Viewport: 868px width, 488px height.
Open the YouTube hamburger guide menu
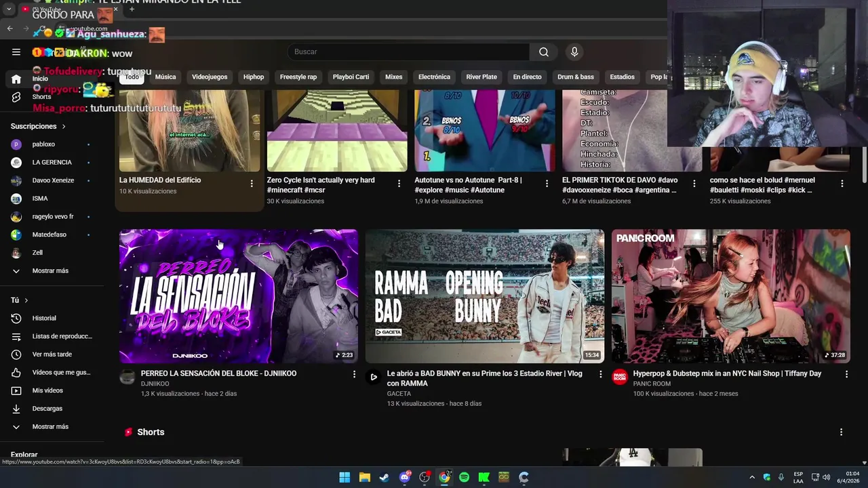coord(16,52)
